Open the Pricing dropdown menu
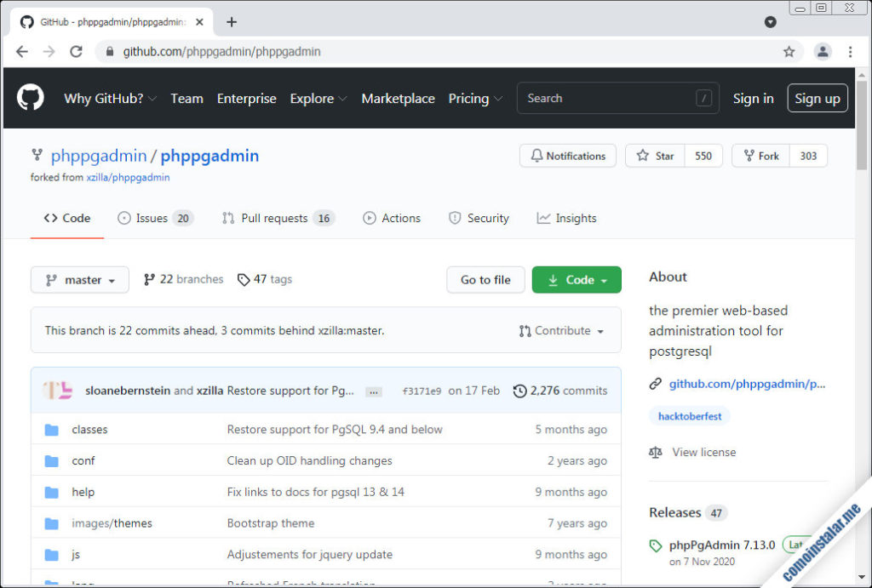Viewport: 872px width, 588px height. tap(475, 99)
